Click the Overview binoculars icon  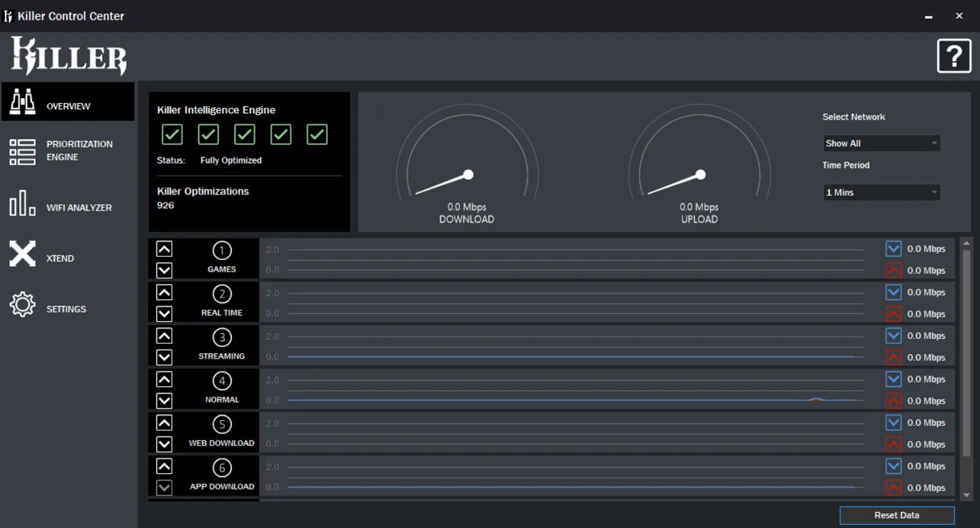23,102
